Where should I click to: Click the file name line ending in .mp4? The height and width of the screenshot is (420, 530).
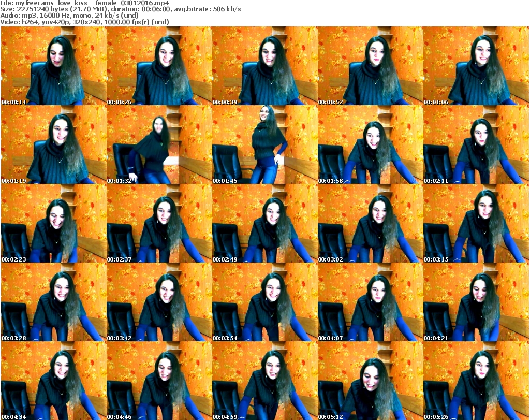click(84, 3)
